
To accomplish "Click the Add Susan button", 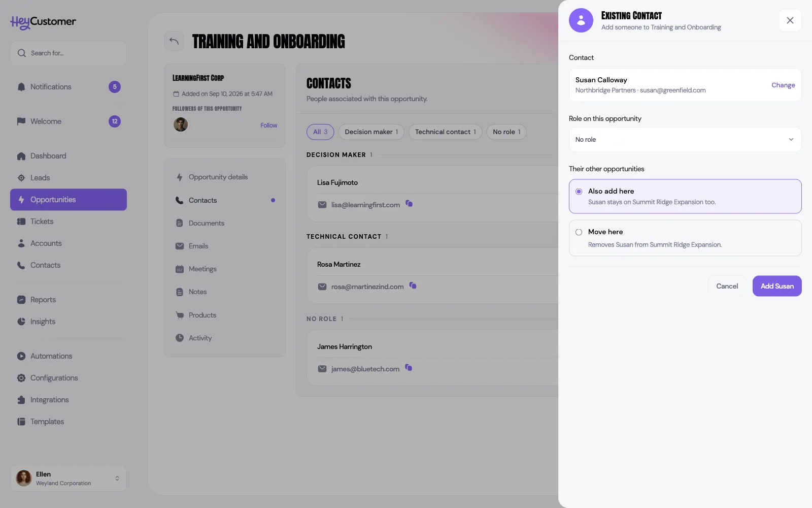I will 777,286.
